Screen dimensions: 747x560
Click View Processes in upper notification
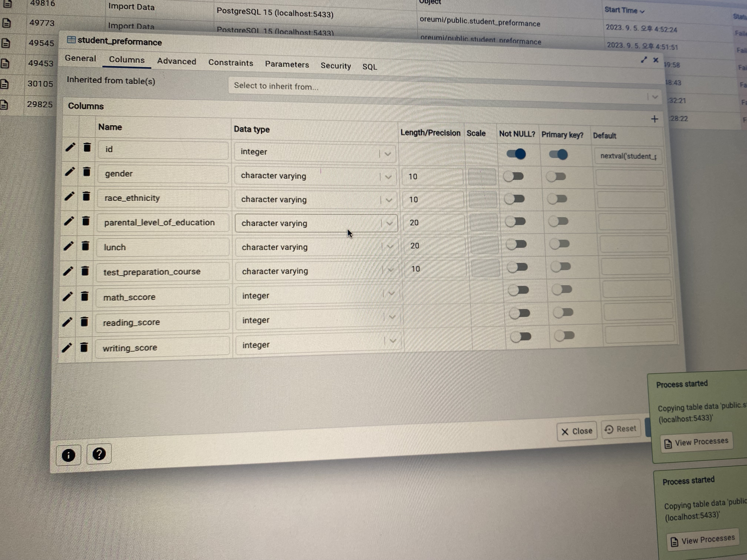point(697,442)
